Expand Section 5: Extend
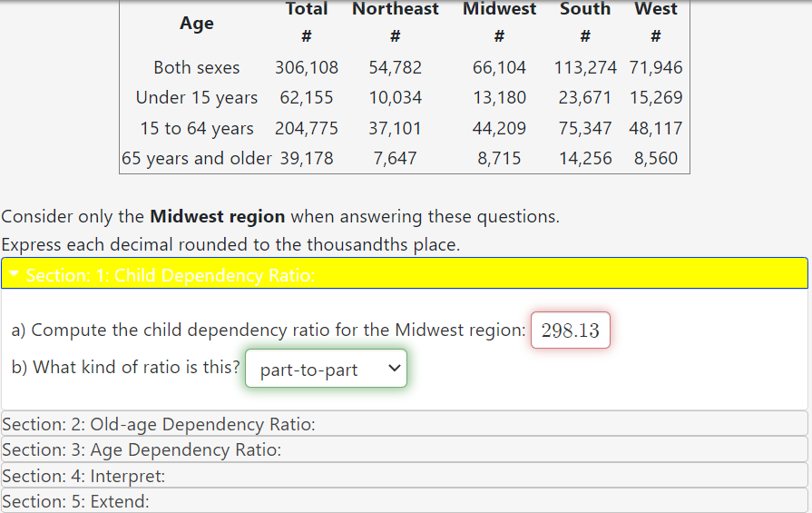 [x=405, y=500]
